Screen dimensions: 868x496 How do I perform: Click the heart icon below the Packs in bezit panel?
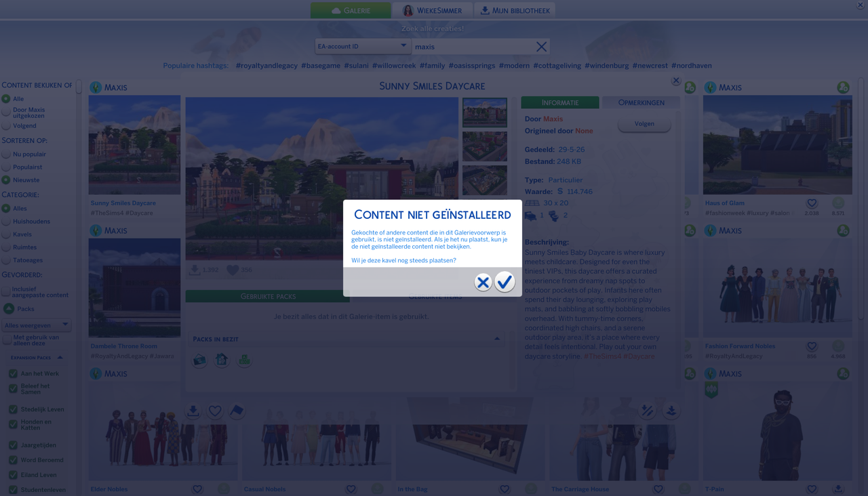[x=215, y=411]
